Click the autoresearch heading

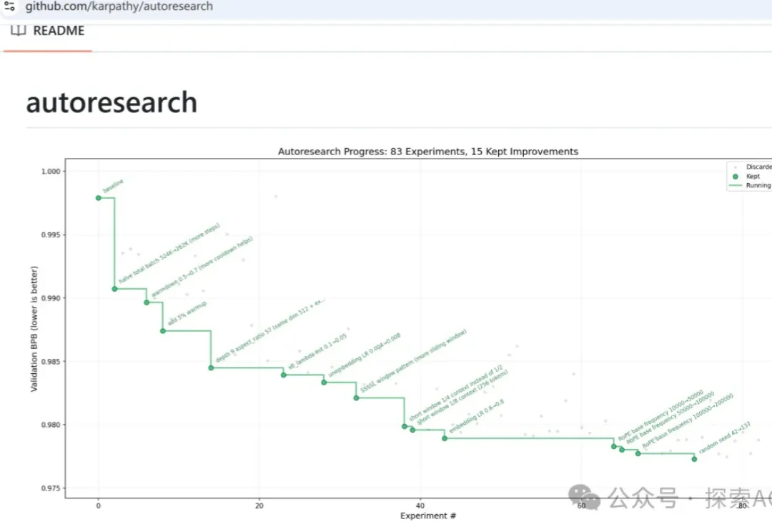point(112,102)
